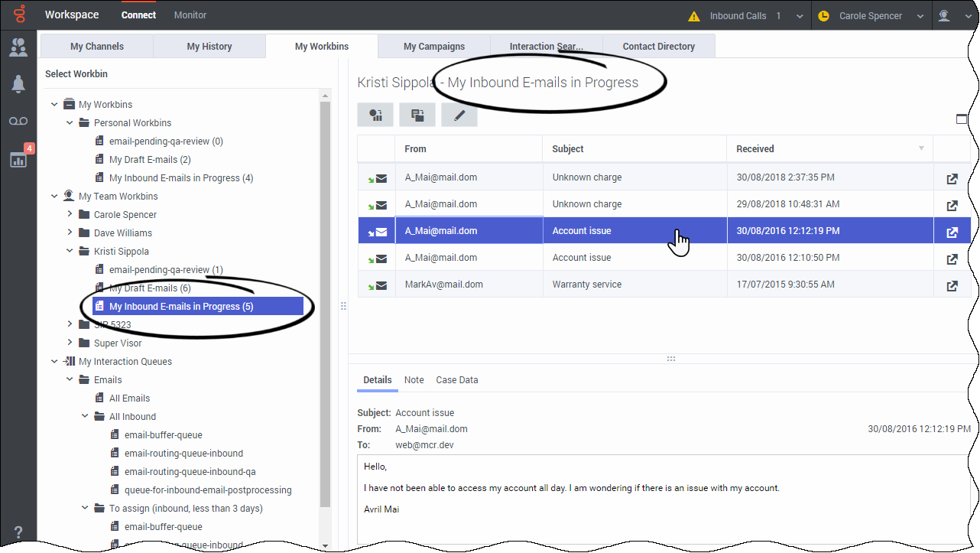Expand the Inbound Calls dropdown arrow

tap(800, 16)
